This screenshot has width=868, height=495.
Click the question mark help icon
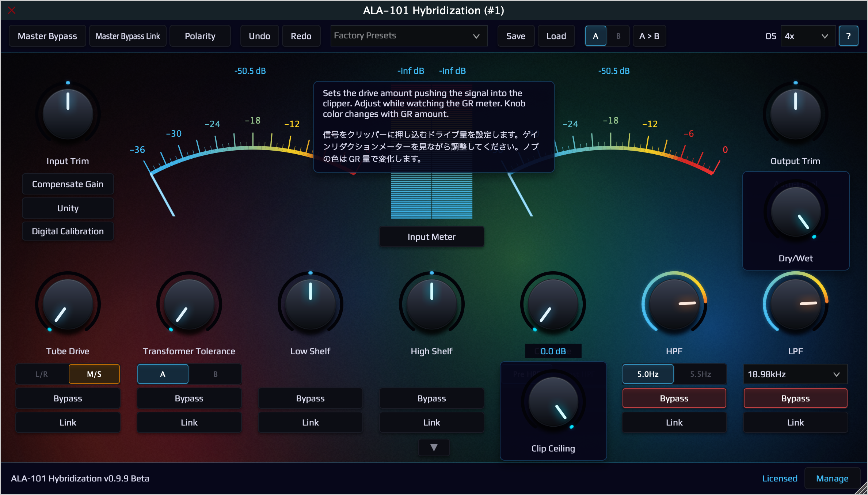click(848, 36)
